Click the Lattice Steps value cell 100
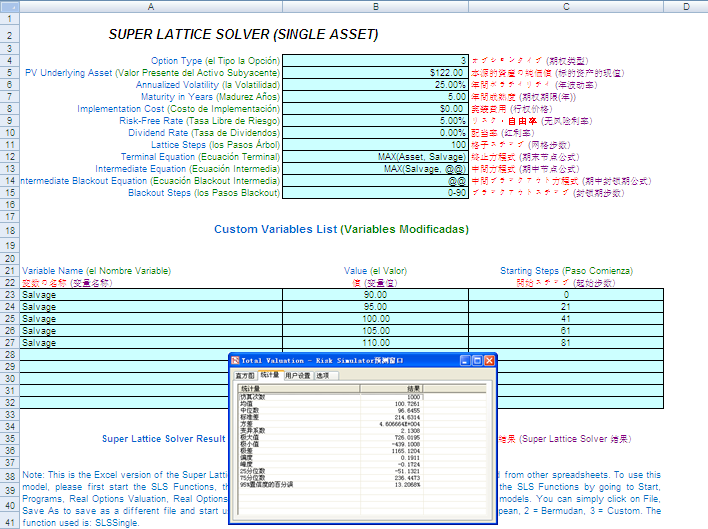Image resolution: width=708 pixels, height=529 pixels. (375, 144)
